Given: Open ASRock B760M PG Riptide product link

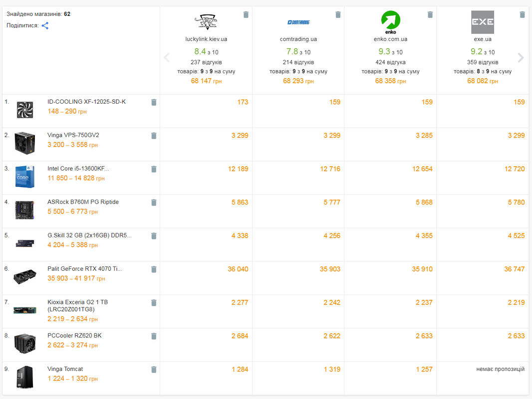Looking at the screenshot, I should 83,201.
